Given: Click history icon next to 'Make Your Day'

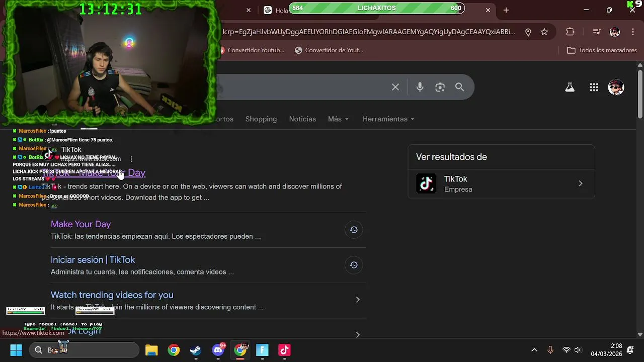Looking at the screenshot, I should (354, 230).
